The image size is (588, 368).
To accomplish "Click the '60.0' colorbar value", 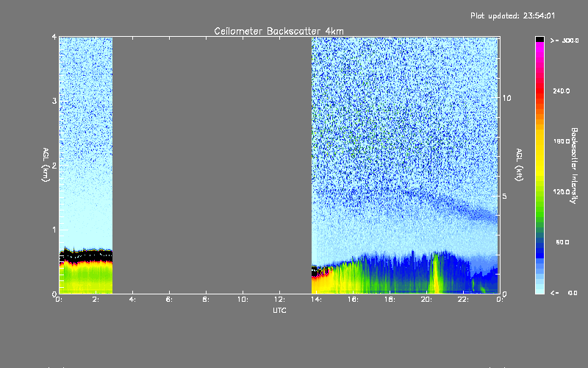I will pos(562,242).
